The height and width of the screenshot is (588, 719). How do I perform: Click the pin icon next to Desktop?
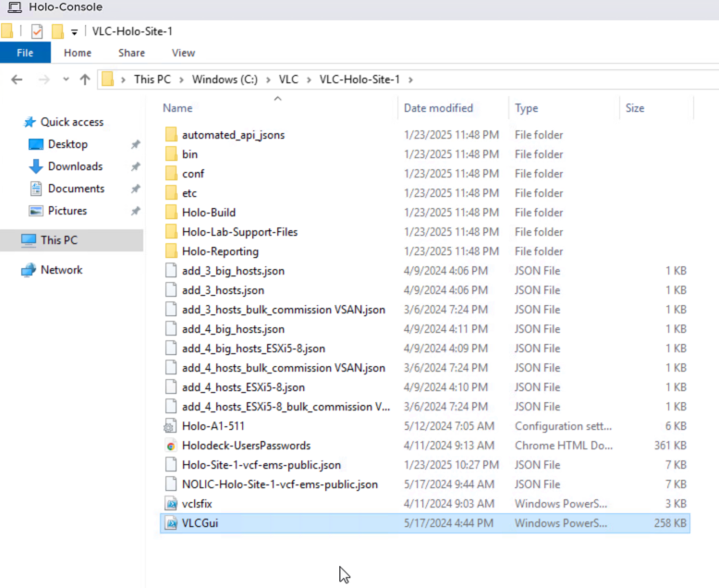point(135,144)
